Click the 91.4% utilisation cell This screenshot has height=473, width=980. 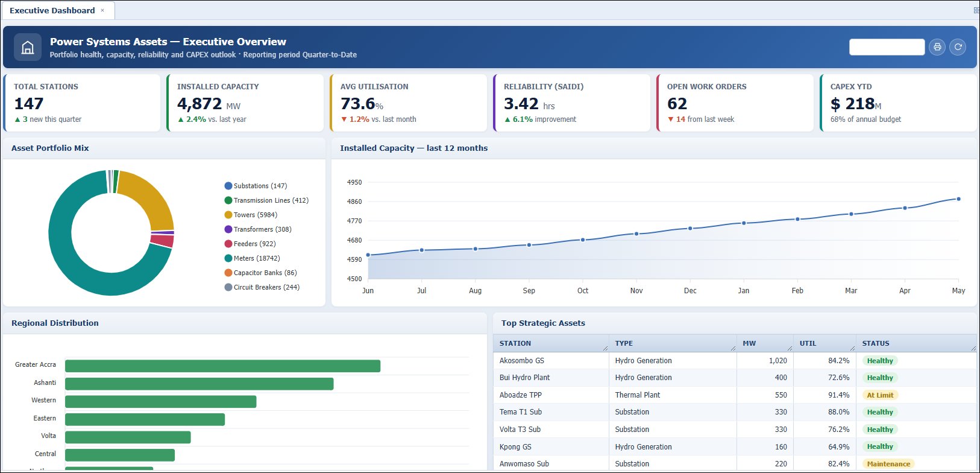click(825, 395)
